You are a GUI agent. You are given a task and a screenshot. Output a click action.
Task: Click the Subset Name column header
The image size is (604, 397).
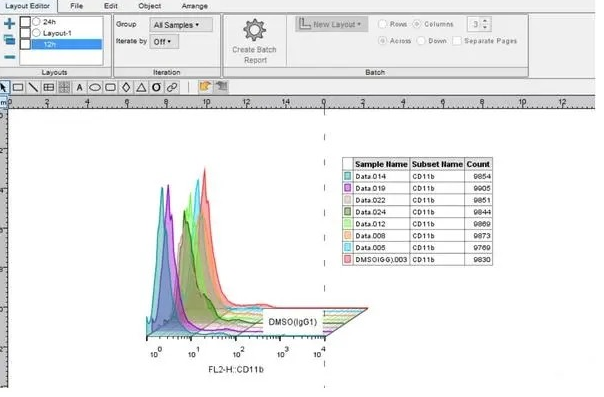[437, 164]
